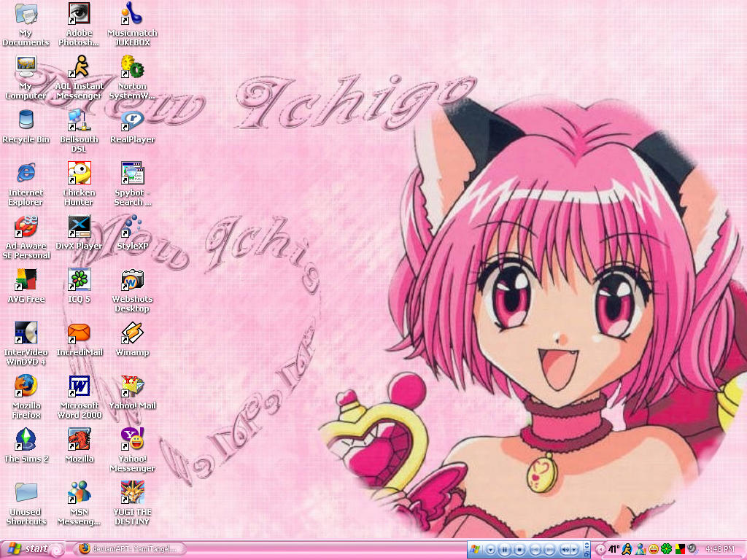Select the YUGI THE DESTINY game icon
Viewport: 747px width, 560px height.
[x=133, y=504]
